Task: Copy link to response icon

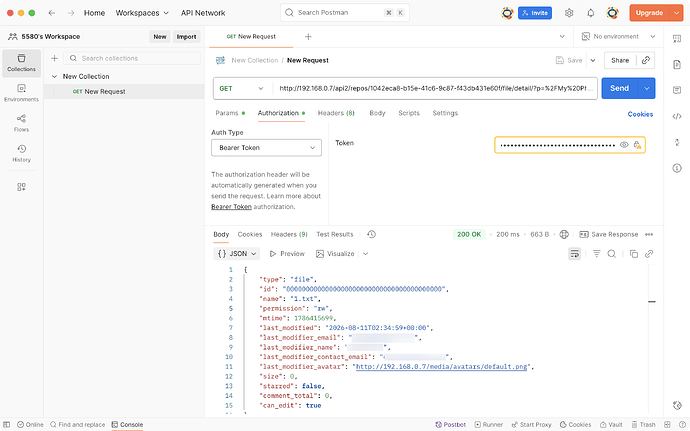Action: [649, 254]
